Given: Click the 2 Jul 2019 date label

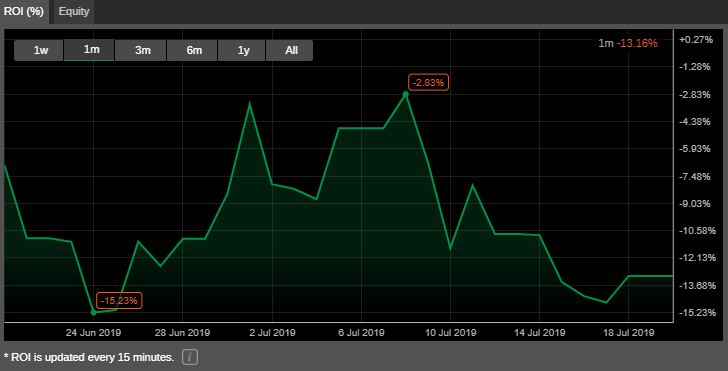Looking at the screenshot, I should coord(272,333).
